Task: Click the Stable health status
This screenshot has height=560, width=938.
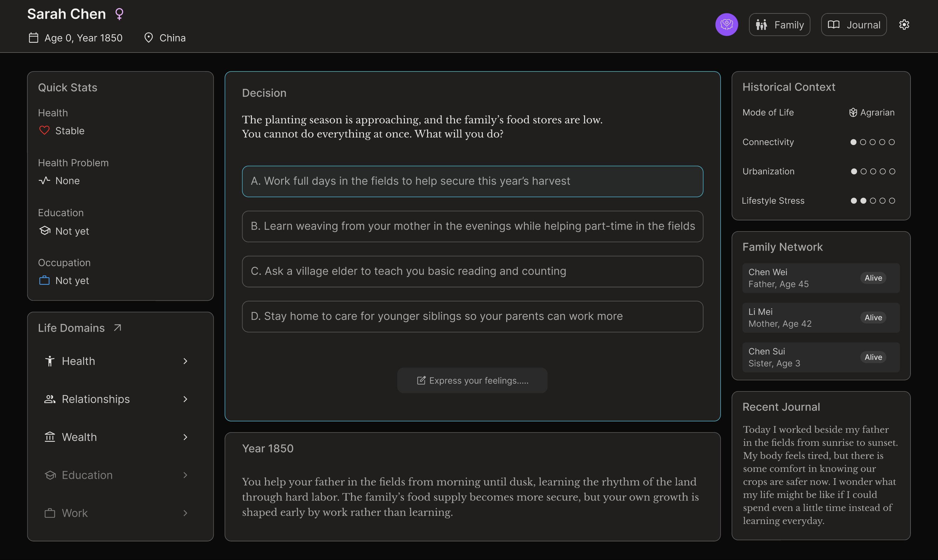Action: 70,131
